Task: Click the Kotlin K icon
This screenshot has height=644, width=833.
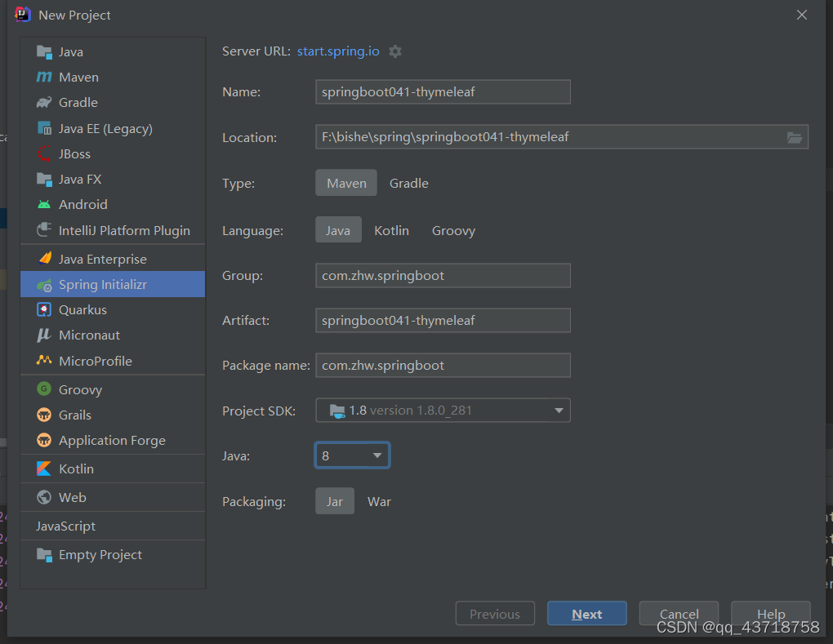Action: (44, 469)
